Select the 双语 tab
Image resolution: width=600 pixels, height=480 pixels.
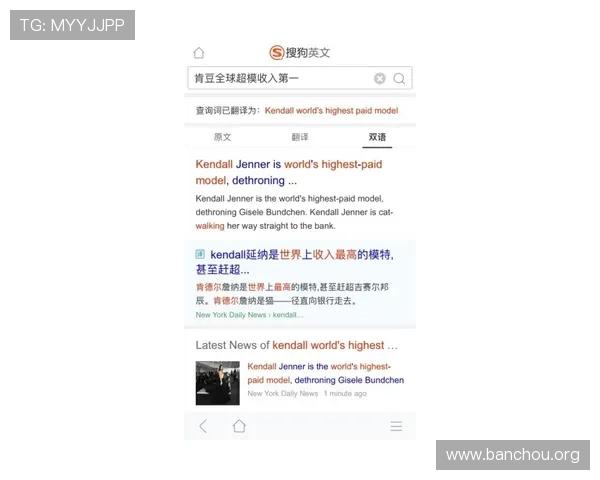click(377, 137)
